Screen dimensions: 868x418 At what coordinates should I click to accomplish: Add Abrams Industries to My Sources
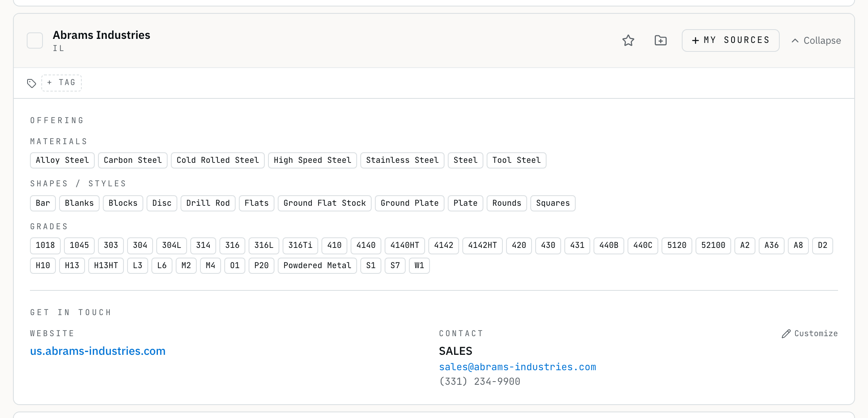click(730, 41)
